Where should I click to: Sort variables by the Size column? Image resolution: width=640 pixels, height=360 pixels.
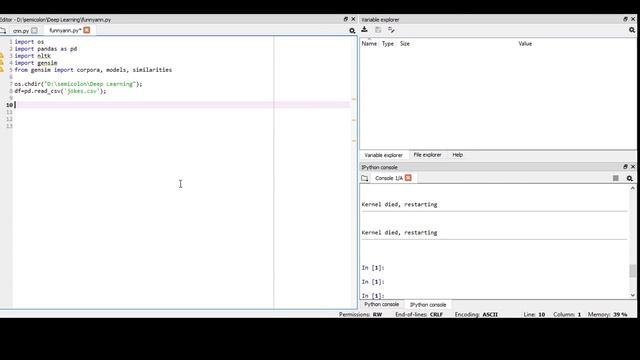coord(404,44)
